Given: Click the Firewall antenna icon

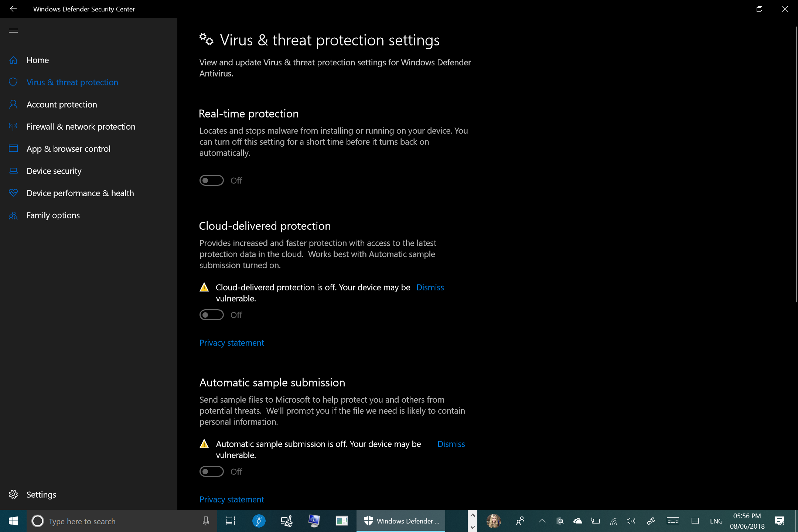Looking at the screenshot, I should [x=13, y=127].
